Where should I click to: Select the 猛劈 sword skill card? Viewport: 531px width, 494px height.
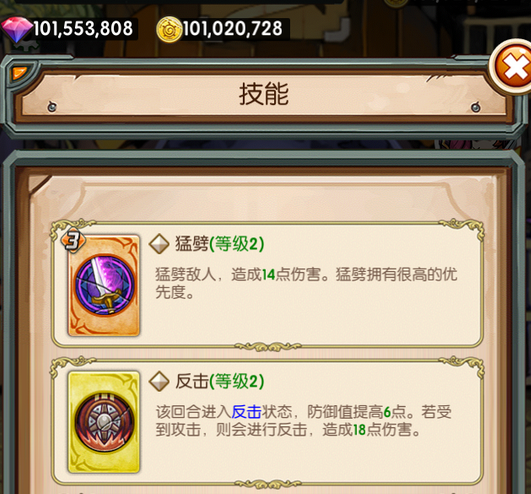(104, 285)
